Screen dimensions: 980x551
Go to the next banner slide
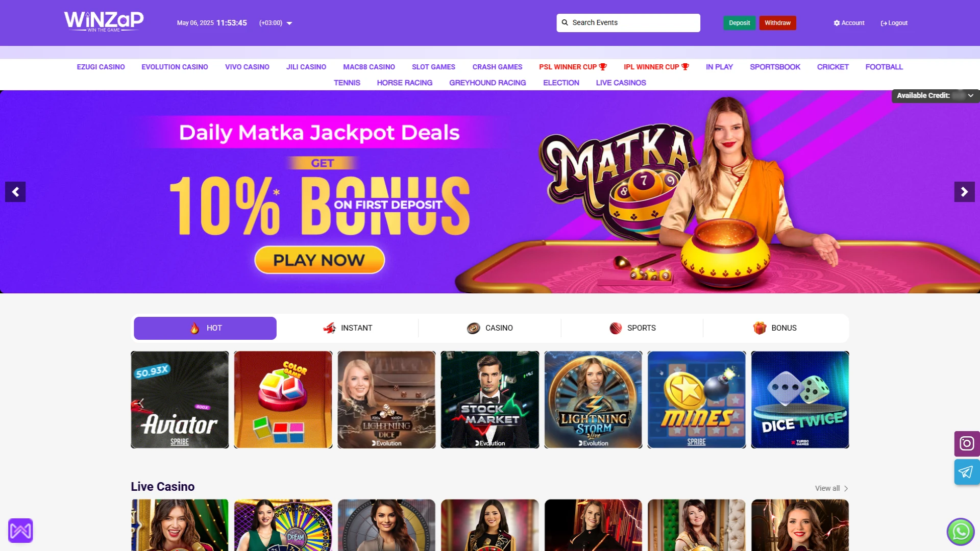tap(964, 192)
